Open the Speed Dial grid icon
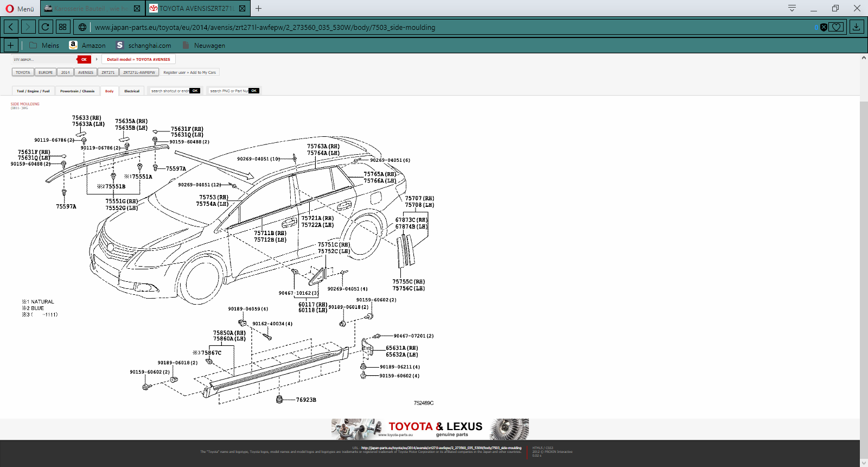Image resolution: width=868 pixels, height=467 pixels. 63,27
